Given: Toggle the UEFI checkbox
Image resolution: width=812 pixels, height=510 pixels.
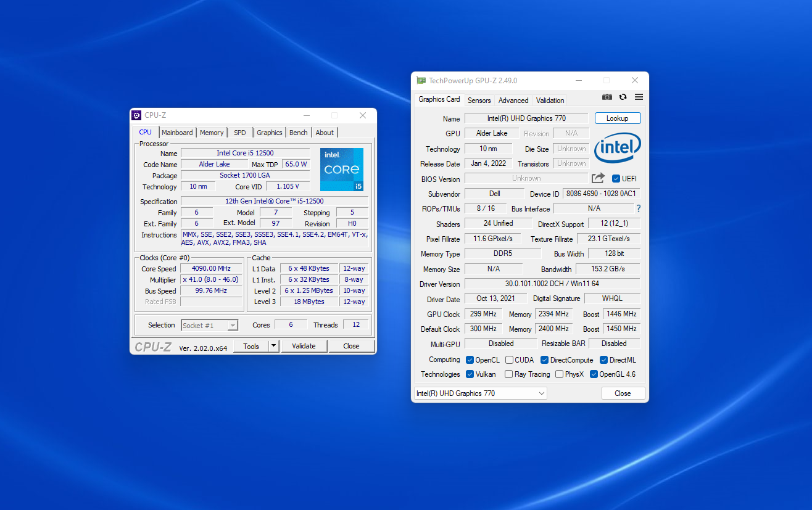Looking at the screenshot, I should coord(616,179).
